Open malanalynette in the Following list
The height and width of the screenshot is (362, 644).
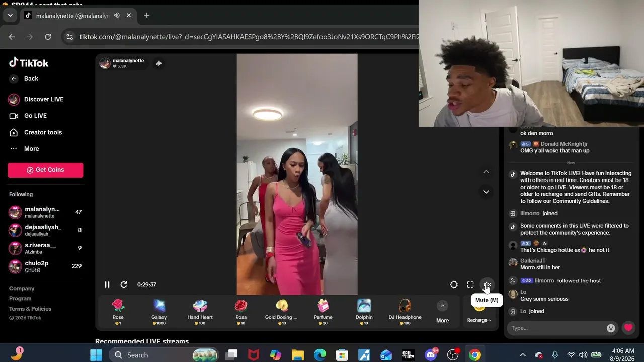(x=45, y=212)
